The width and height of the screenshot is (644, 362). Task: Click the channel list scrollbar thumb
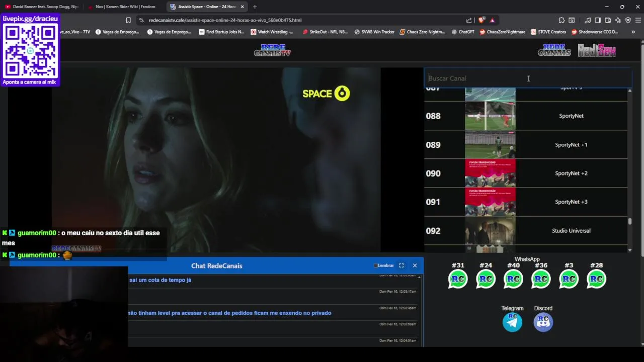point(629,221)
